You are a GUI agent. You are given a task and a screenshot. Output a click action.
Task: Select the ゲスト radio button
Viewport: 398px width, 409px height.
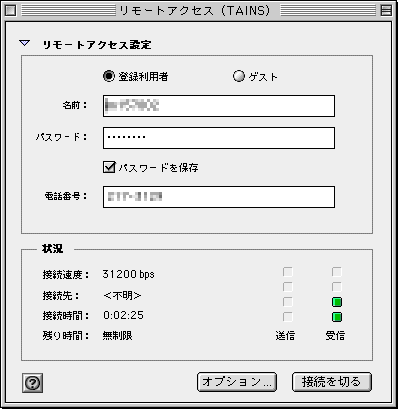(x=239, y=76)
